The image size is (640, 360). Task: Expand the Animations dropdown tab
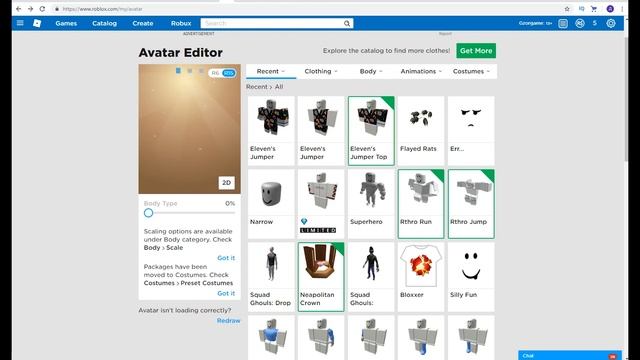tap(421, 71)
